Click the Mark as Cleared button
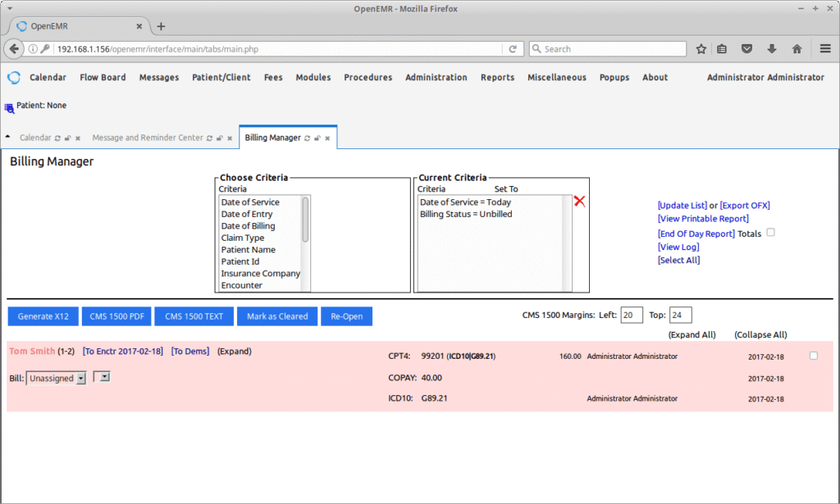 click(x=277, y=316)
